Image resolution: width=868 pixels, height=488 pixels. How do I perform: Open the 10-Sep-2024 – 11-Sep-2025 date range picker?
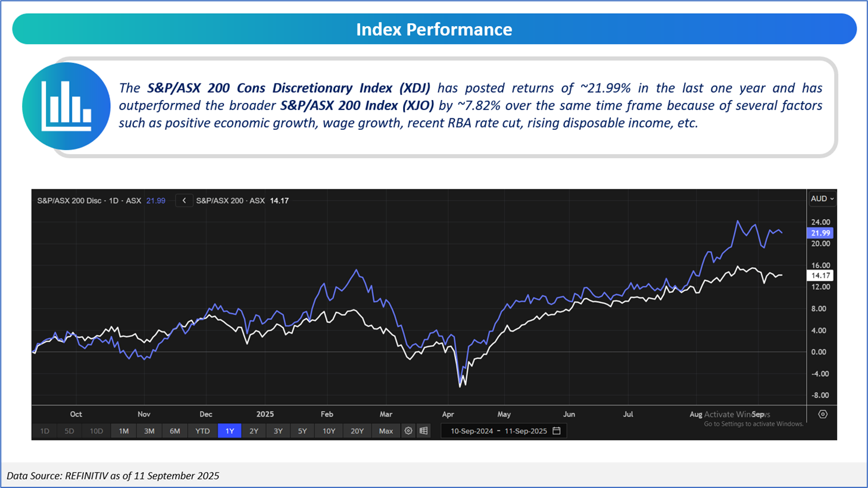[504, 431]
